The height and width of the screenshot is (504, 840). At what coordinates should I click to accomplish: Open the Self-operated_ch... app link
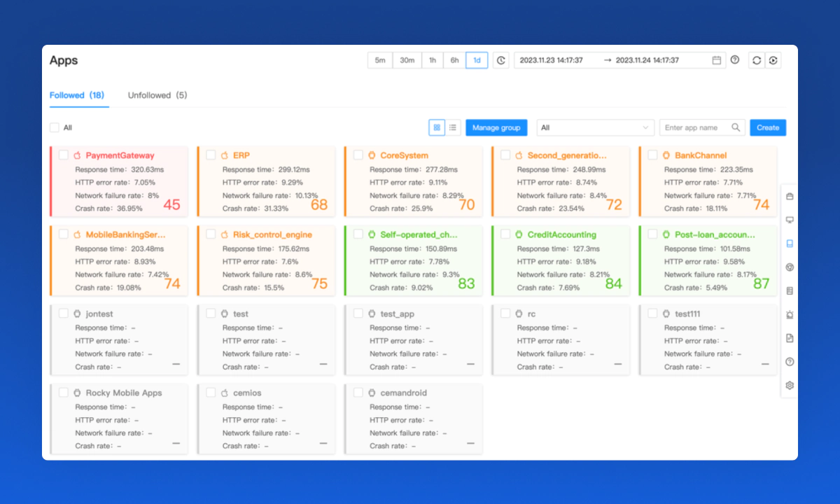[x=419, y=234]
